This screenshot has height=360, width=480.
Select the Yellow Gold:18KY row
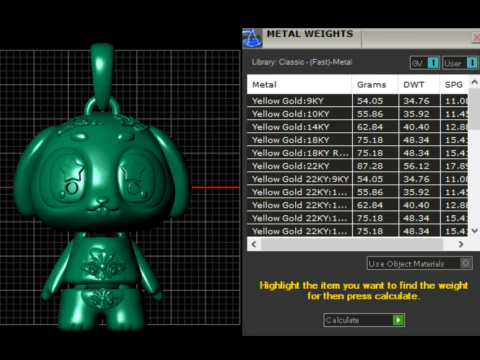(x=357, y=140)
